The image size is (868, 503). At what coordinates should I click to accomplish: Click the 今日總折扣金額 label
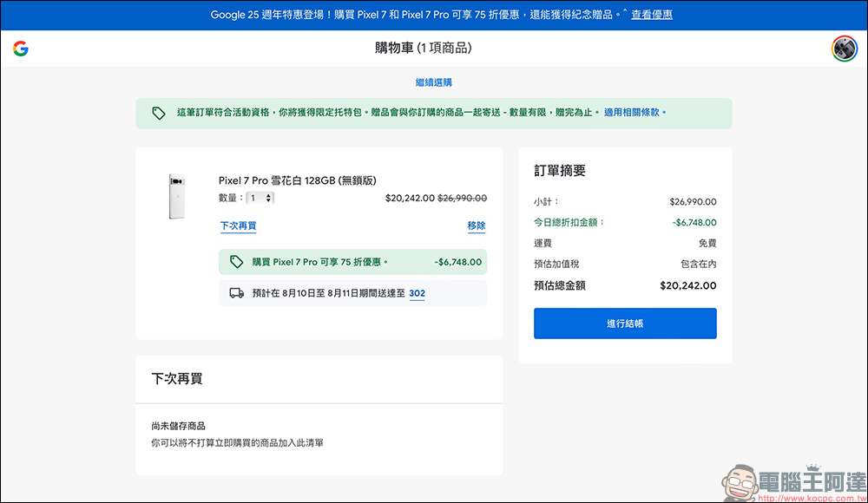tap(569, 223)
